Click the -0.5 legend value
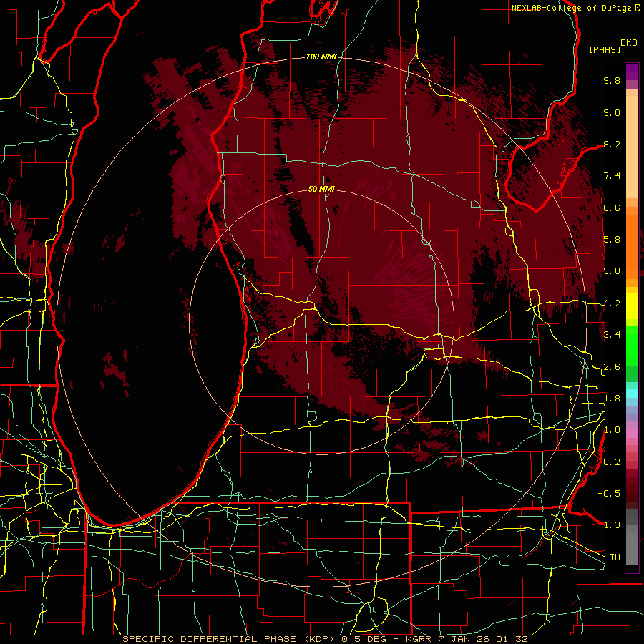The height and width of the screenshot is (644, 644). point(609,494)
